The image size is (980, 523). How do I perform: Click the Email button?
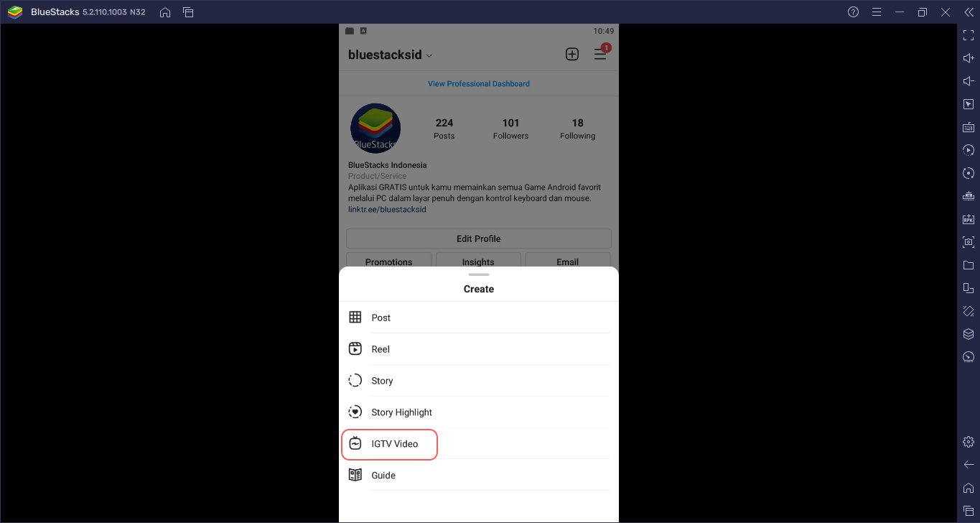pos(568,261)
